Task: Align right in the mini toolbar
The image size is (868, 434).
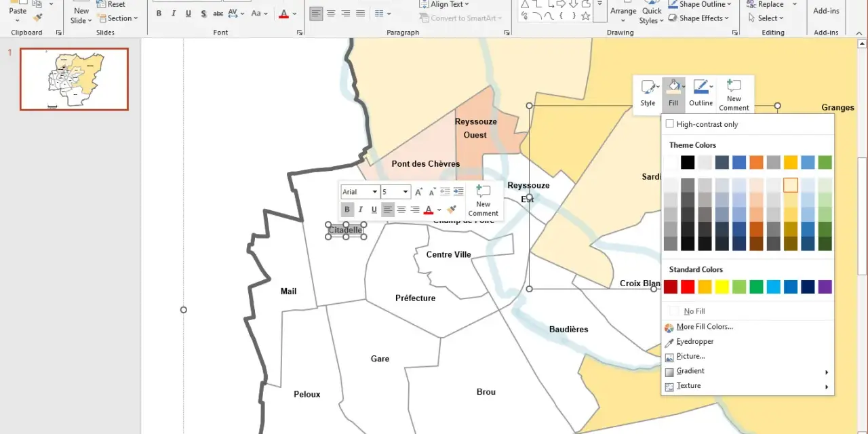Action: pos(415,210)
